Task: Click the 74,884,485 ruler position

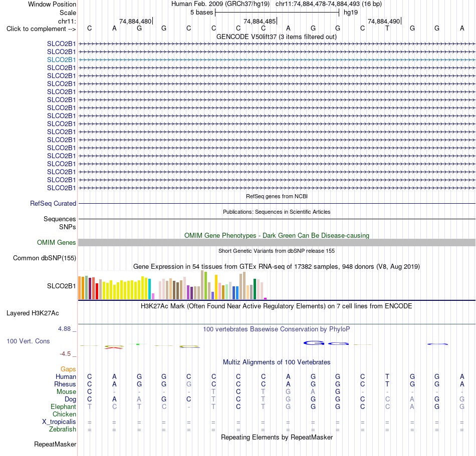Action: point(260,21)
